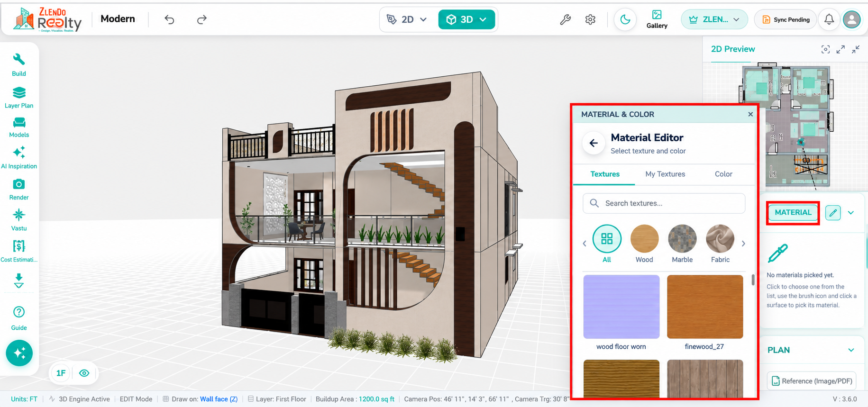
Task: Open the Models library
Action: click(x=19, y=127)
